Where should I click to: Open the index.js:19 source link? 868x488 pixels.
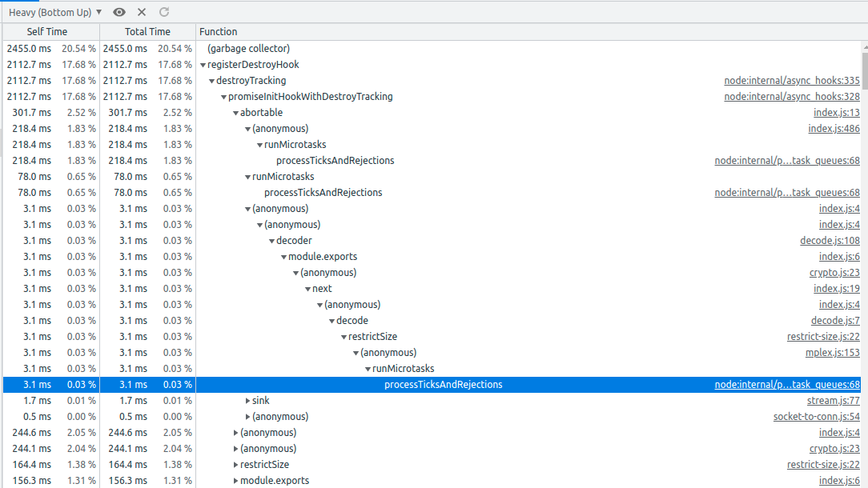click(x=837, y=289)
